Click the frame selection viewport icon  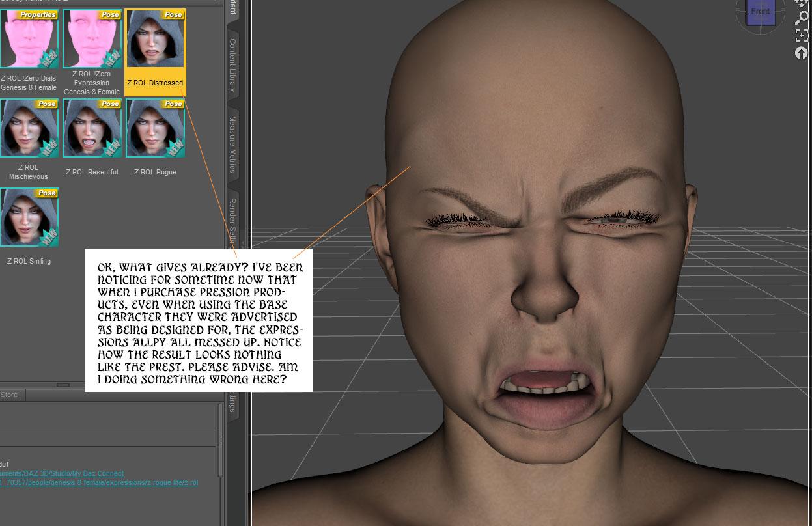pyautogui.click(x=802, y=35)
